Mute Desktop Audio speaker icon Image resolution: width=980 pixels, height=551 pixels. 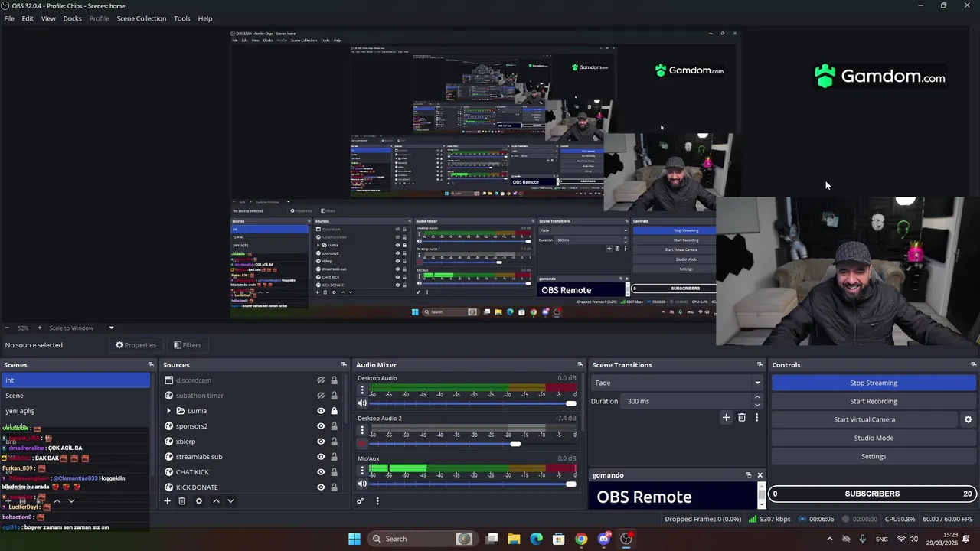(362, 403)
